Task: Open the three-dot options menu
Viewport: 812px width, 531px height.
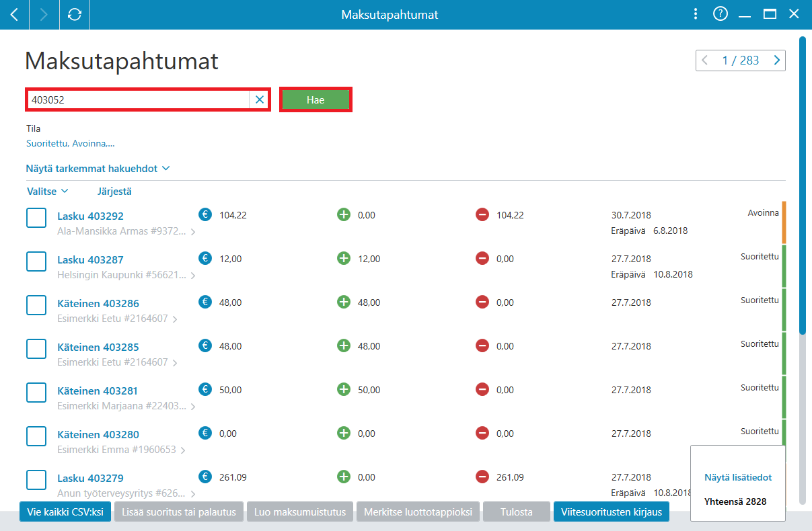Action: 696,14
